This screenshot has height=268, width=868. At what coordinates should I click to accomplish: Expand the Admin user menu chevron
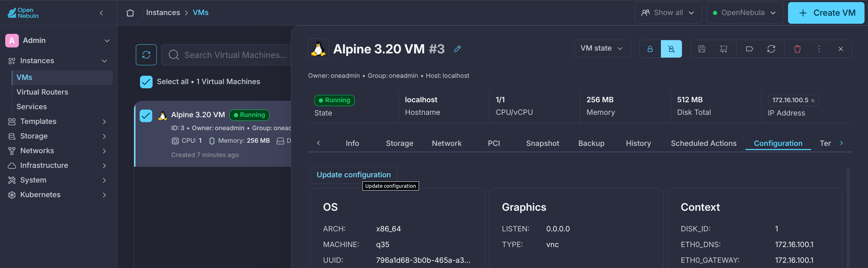coord(107,41)
